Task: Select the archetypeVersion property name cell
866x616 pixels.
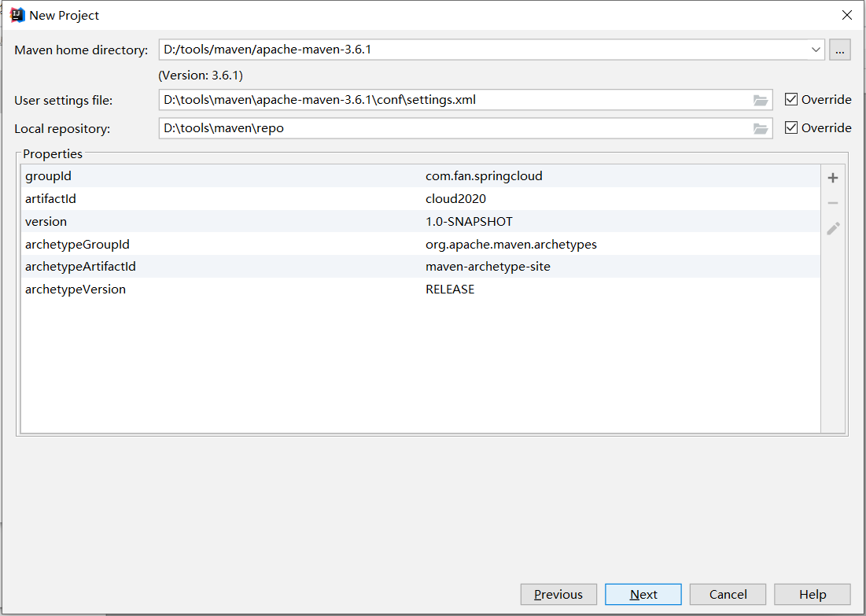Action: pos(222,289)
